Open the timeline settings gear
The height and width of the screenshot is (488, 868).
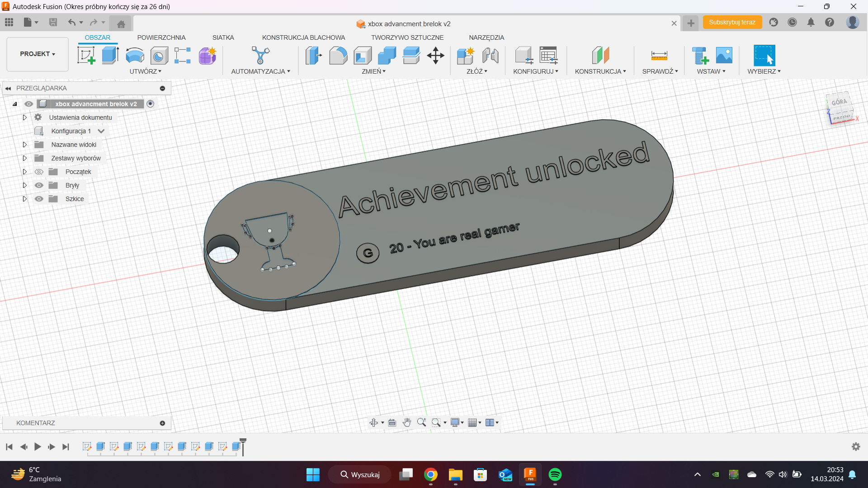pos(856,446)
